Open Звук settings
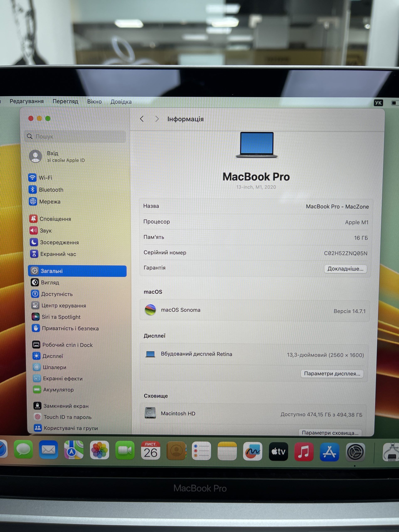 click(40, 230)
